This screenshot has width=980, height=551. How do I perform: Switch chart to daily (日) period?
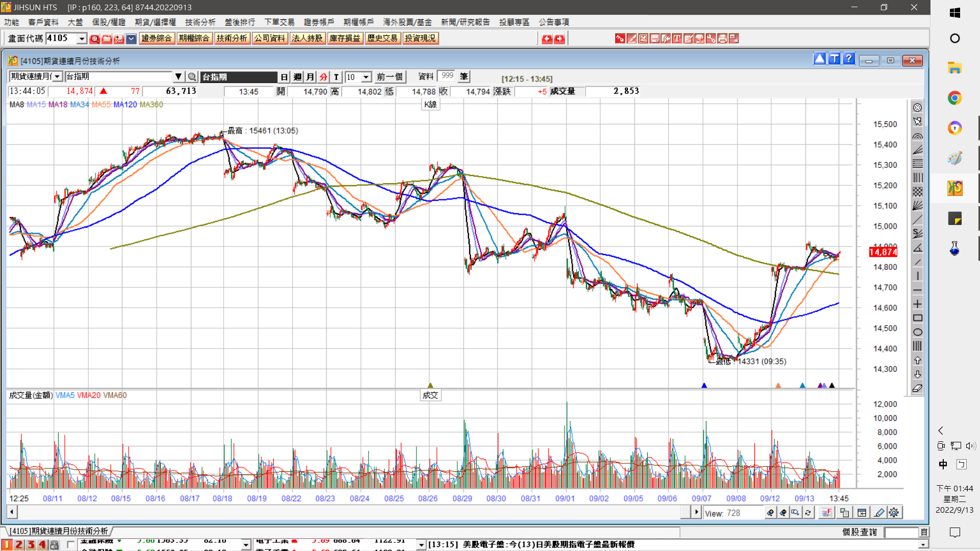[x=284, y=77]
